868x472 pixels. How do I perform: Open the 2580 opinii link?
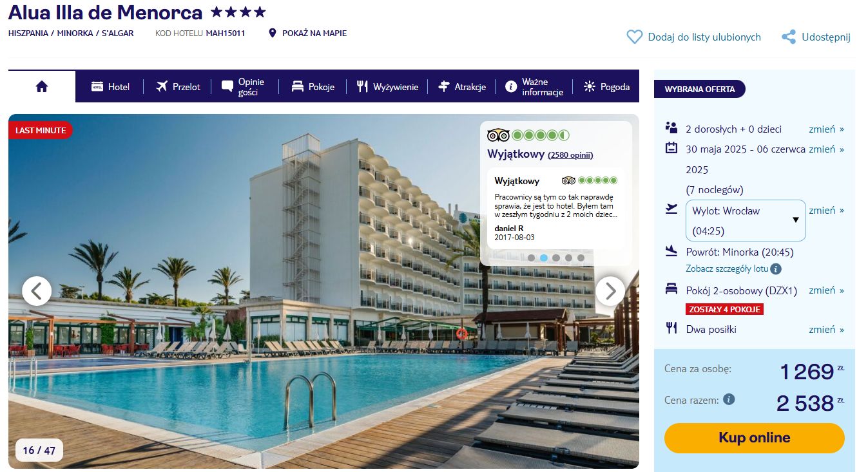[570, 155]
